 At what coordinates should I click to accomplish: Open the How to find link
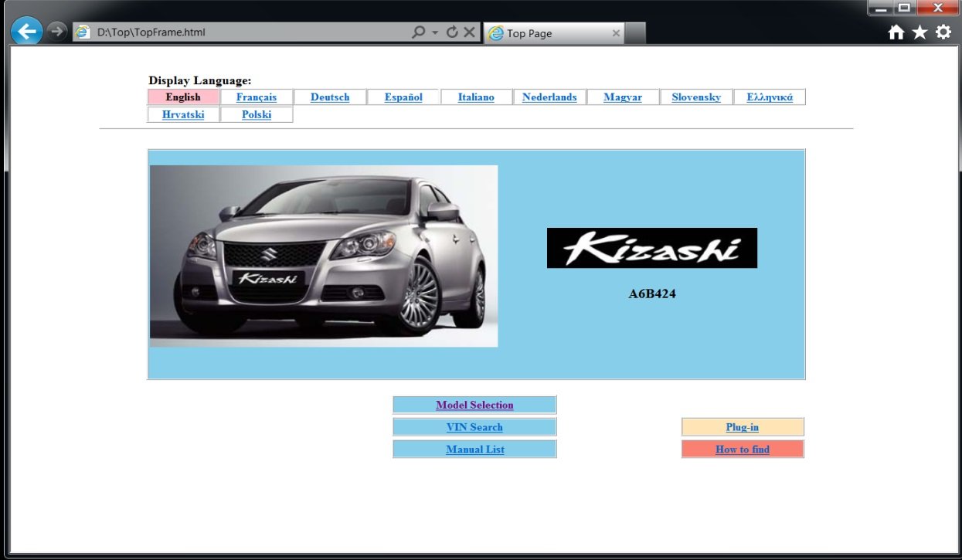743,450
